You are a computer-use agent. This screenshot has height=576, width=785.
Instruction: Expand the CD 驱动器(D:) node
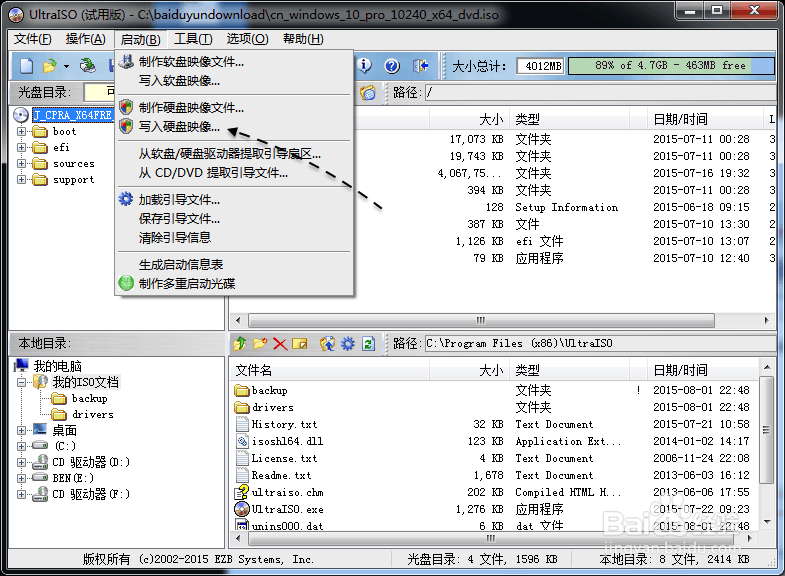tap(22, 462)
